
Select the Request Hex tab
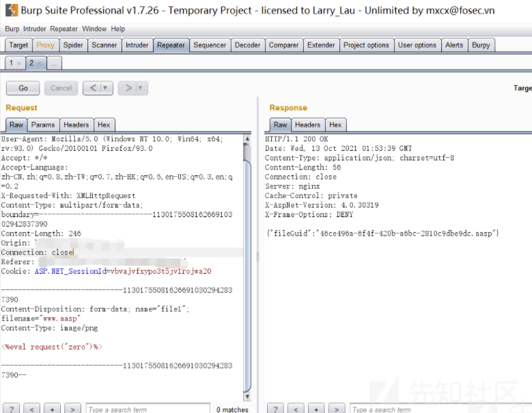click(x=104, y=125)
